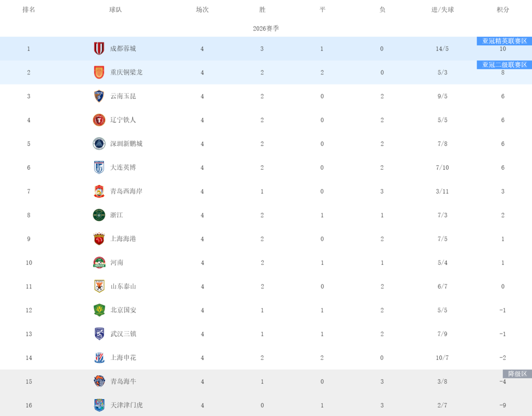
Task: Click the 深圳新鹏城 team emblem
Action: [99, 144]
